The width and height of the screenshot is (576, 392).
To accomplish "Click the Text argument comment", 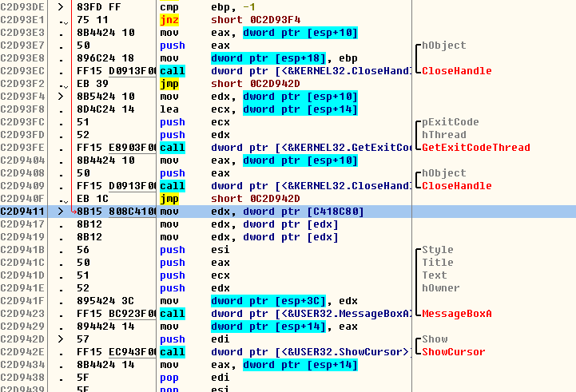I will [x=435, y=275].
